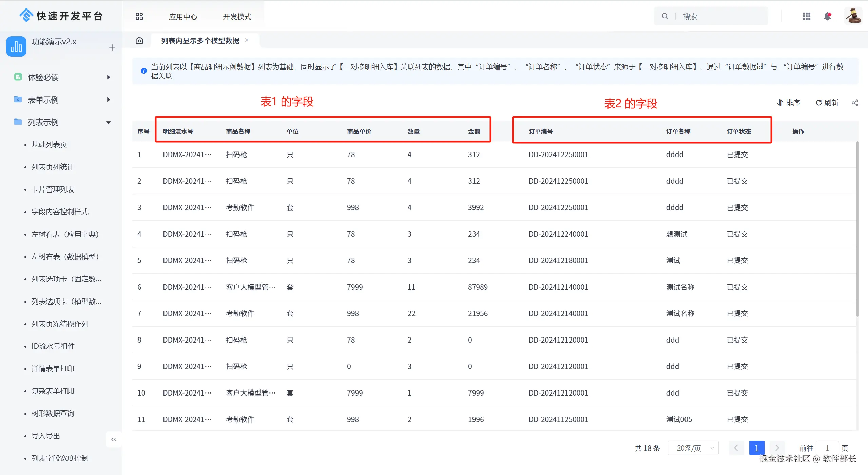Viewport: 868px width, 475px height.
Task: Switch to 开发模式 in top menu
Action: point(237,17)
